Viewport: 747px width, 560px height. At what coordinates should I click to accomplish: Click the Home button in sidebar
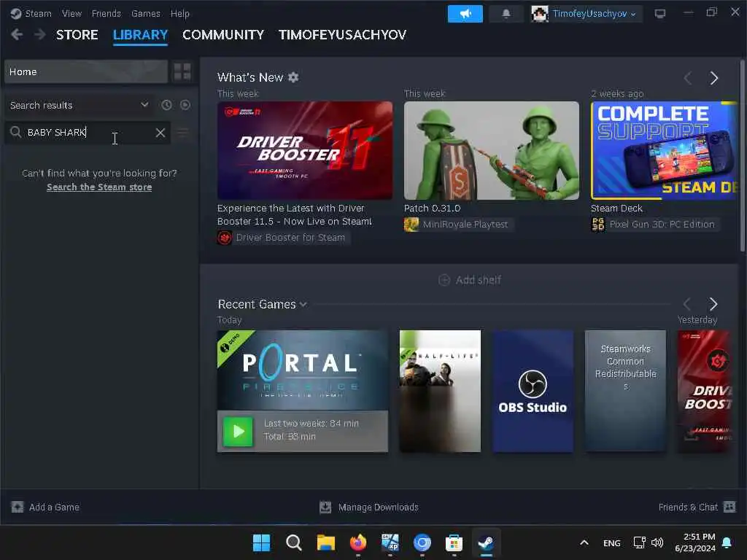[x=86, y=72]
